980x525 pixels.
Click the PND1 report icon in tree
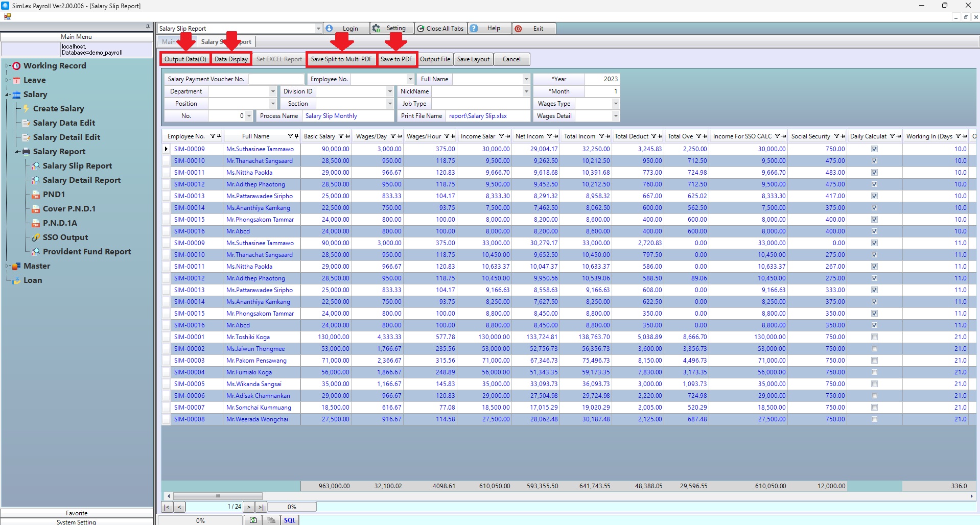point(36,195)
